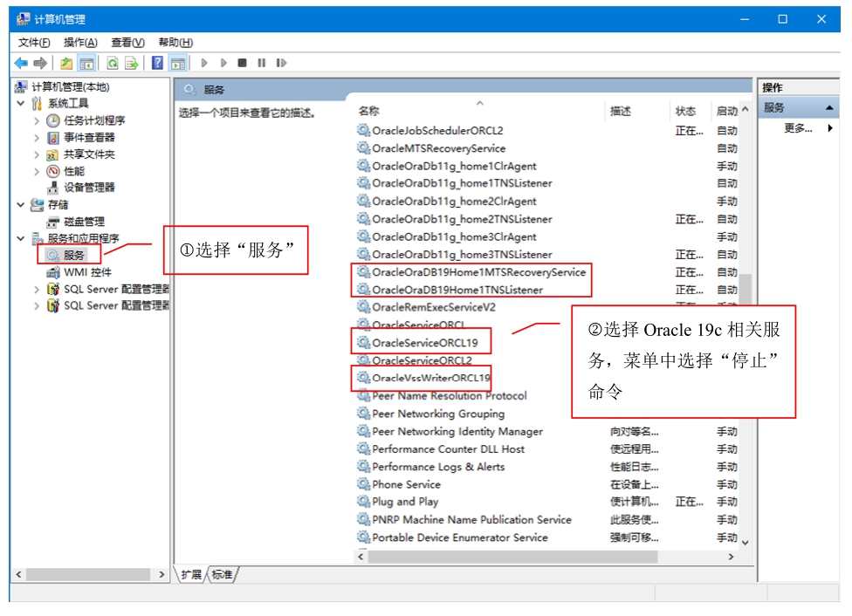Select the Performance Logs & Alerts service
The height and width of the screenshot is (616, 852).
438,467
